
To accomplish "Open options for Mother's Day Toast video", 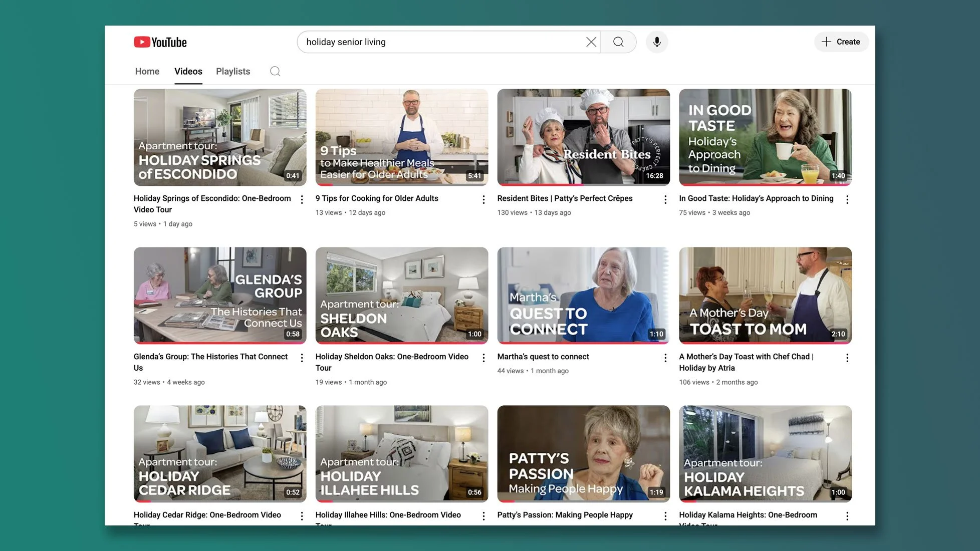I will (x=847, y=358).
